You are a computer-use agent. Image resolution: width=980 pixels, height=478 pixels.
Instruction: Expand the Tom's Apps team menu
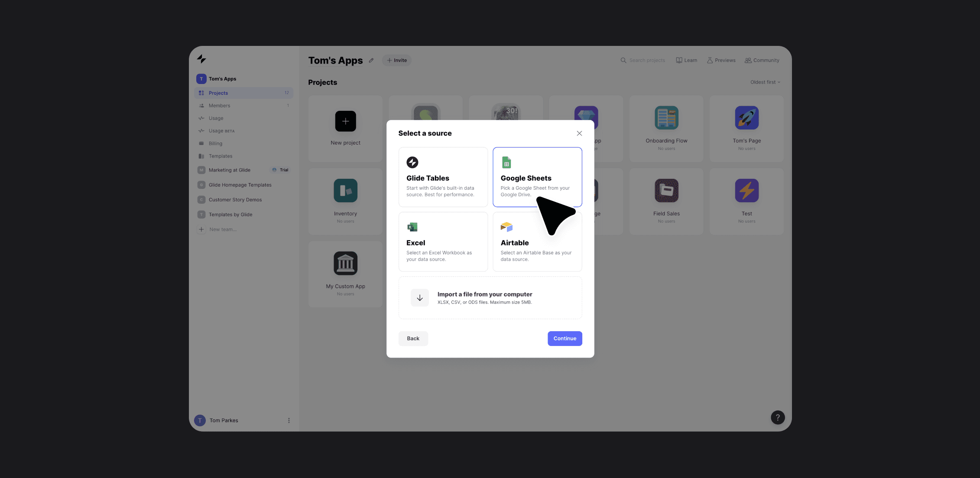click(223, 79)
